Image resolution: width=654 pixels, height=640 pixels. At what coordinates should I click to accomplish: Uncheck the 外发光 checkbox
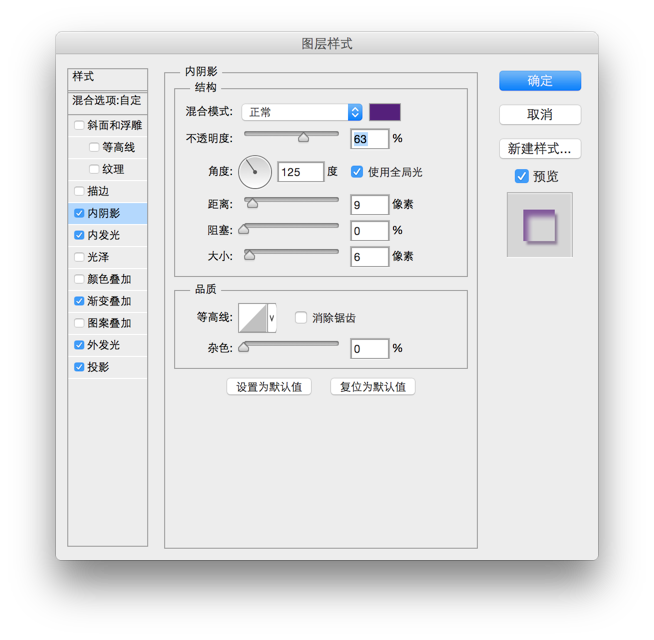pos(79,345)
